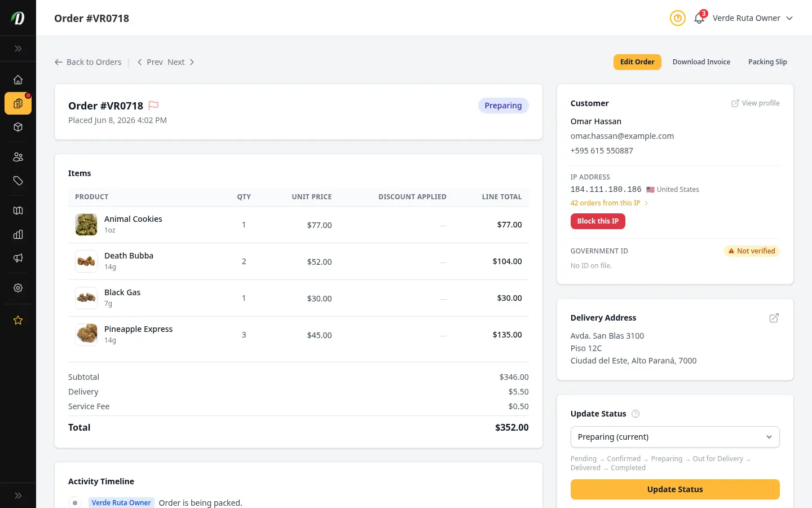Open the Orders clipboard icon
This screenshot has height=508, width=812.
18,103
